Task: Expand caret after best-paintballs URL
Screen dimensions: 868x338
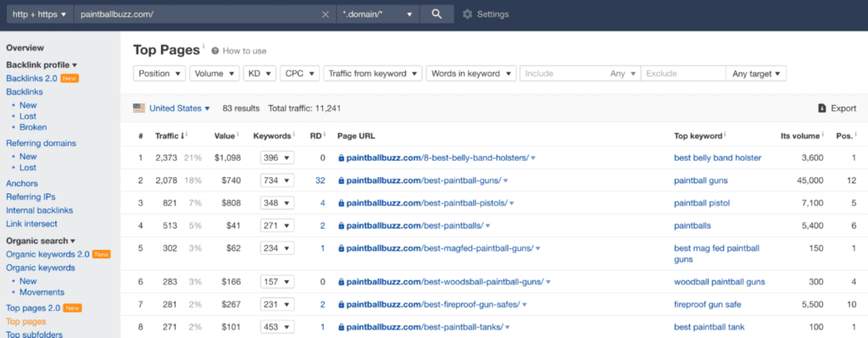Action: point(487,225)
